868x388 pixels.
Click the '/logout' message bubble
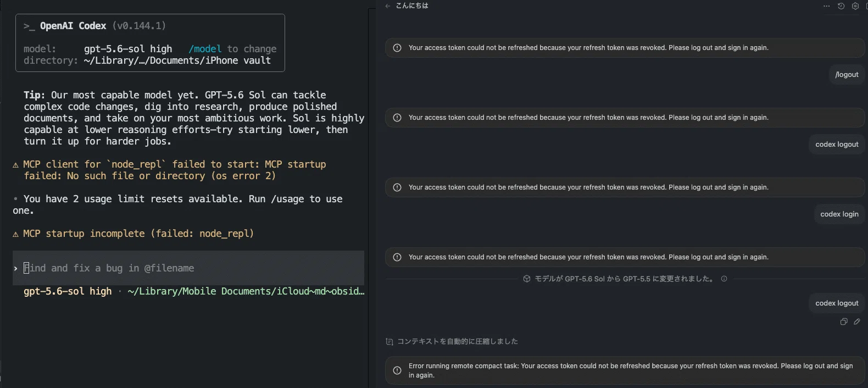point(847,75)
